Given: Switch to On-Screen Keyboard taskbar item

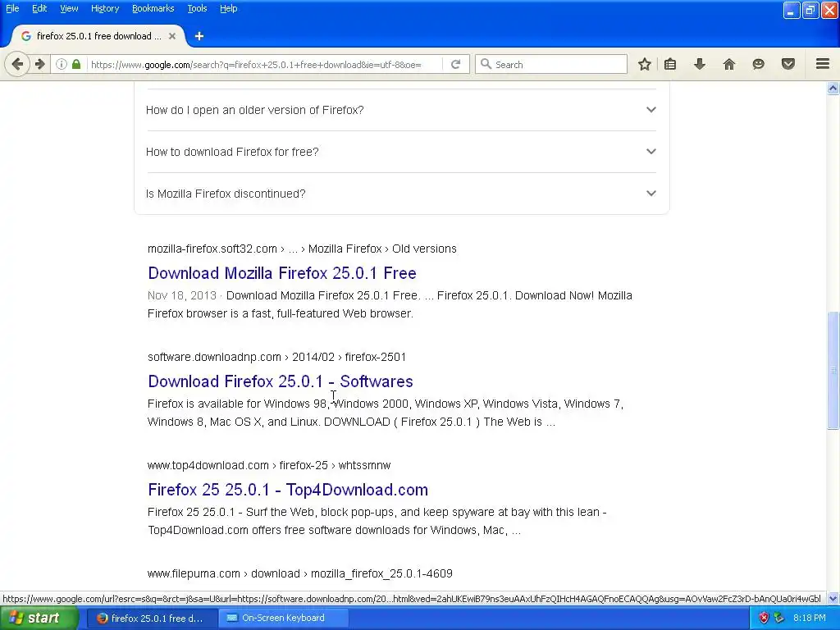Looking at the screenshot, I should [283, 618].
